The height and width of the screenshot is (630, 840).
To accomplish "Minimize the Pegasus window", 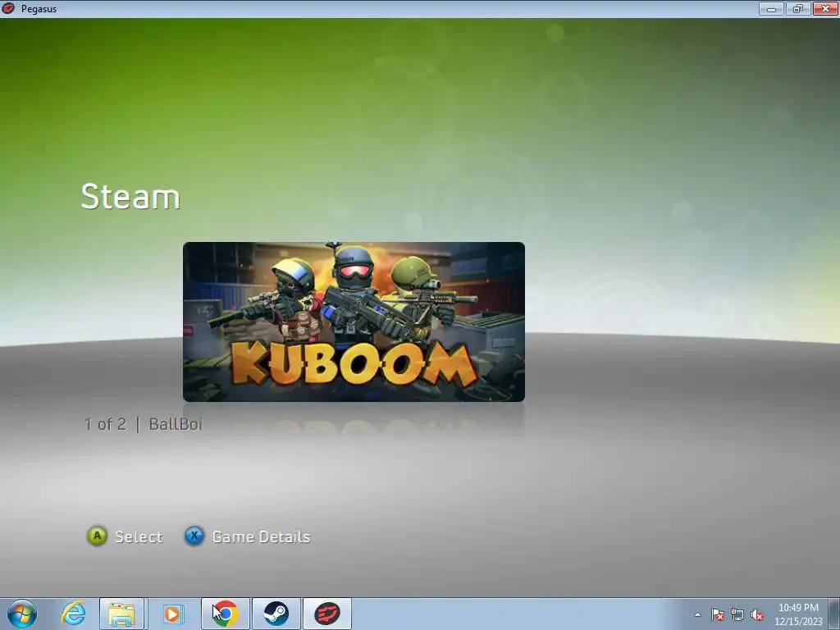I will [x=771, y=8].
